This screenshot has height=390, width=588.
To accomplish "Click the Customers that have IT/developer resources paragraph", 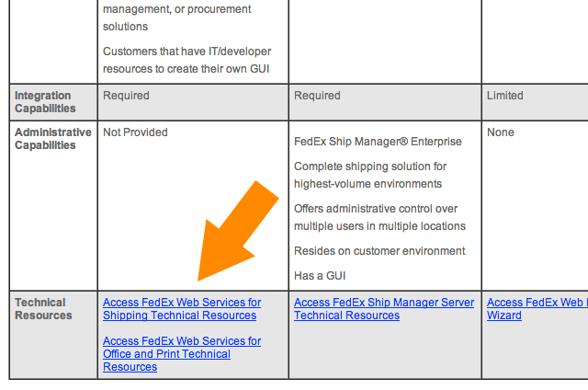I will tap(187, 60).
